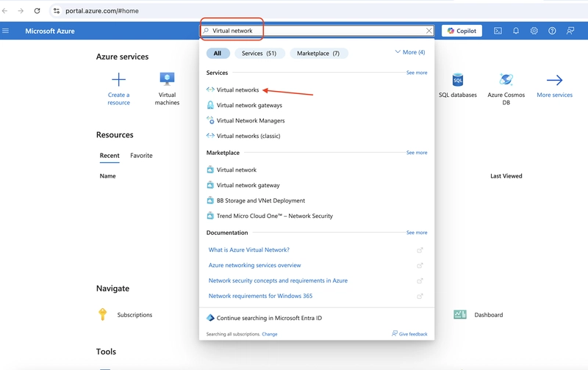
Task: Click See more next to Services
Action: point(417,73)
